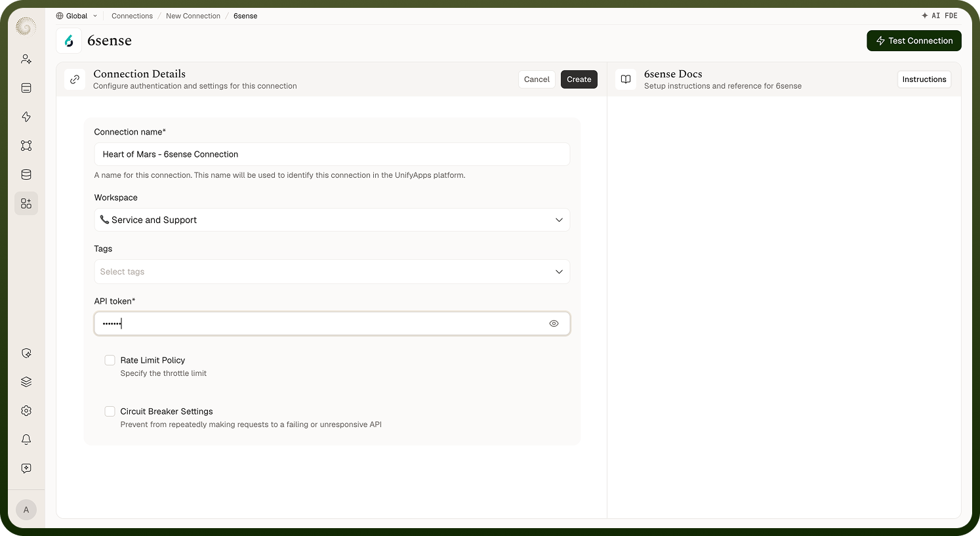Screen dimensions: 980x536
Task: Click the 6sense app logo icon
Action: click(x=69, y=41)
